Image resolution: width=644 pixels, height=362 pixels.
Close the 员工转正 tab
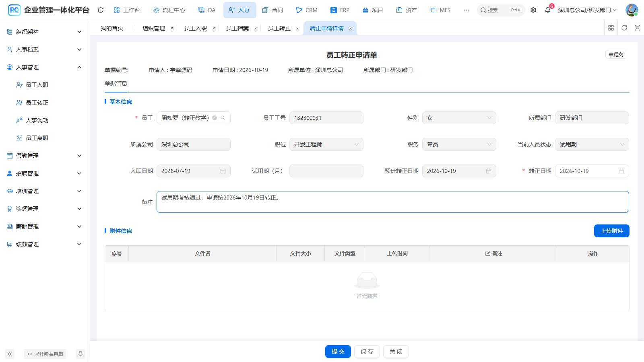pos(297,28)
